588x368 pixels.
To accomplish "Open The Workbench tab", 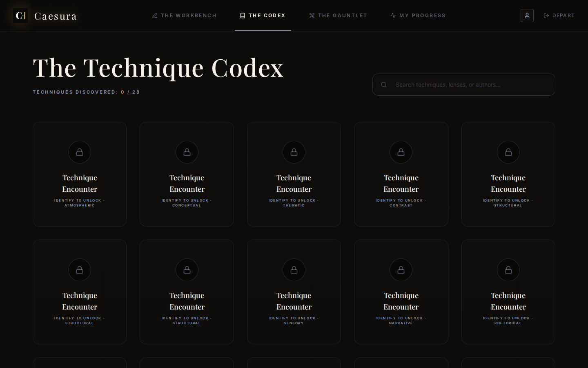I will point(184,16).
